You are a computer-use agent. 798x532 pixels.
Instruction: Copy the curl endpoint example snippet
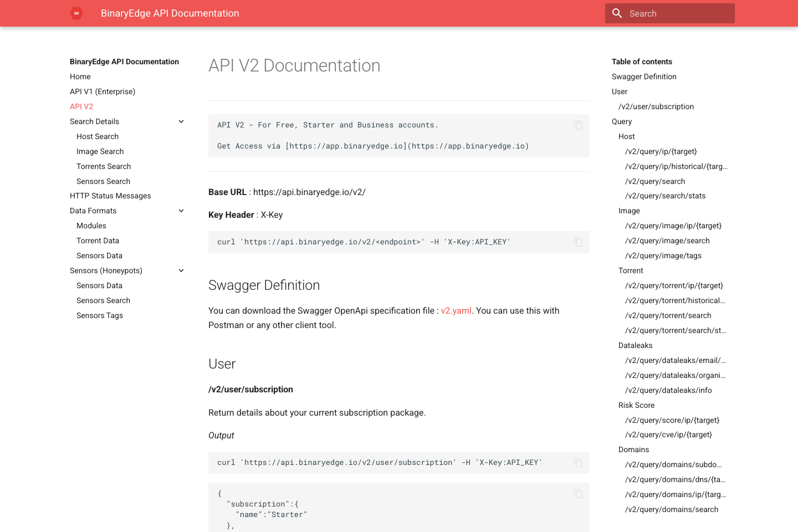coord(578,242)
